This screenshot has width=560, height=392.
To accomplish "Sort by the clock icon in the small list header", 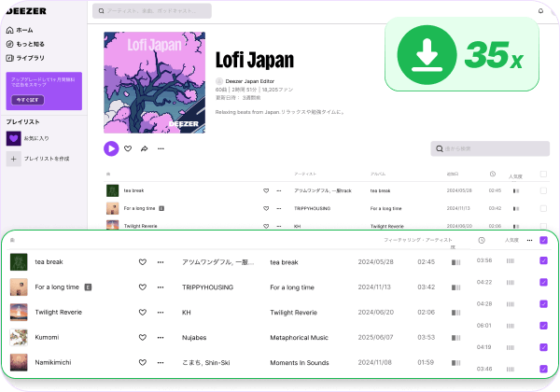I will 493,174.
